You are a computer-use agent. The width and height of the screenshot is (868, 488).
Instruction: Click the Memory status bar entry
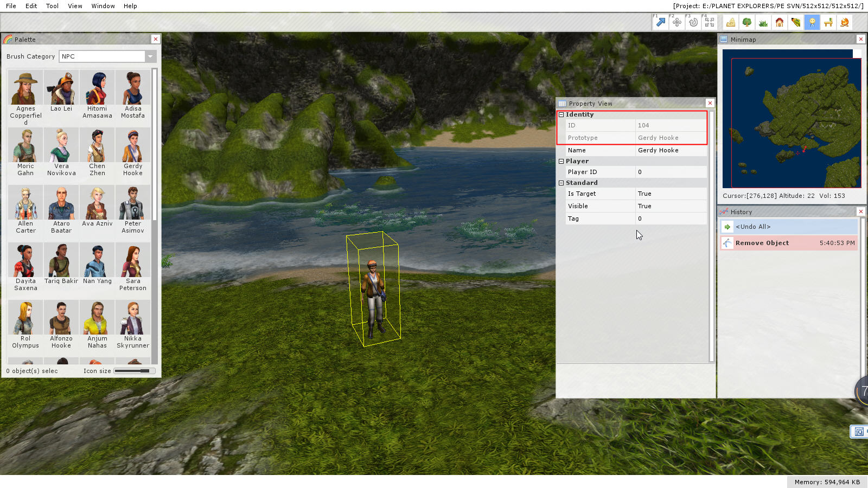(827, 482)
